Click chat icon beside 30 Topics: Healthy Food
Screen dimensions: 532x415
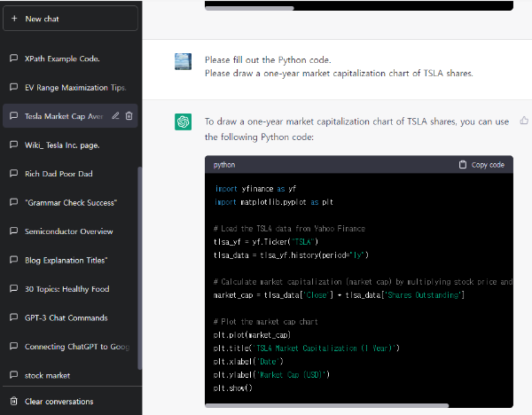click(13, 288)
